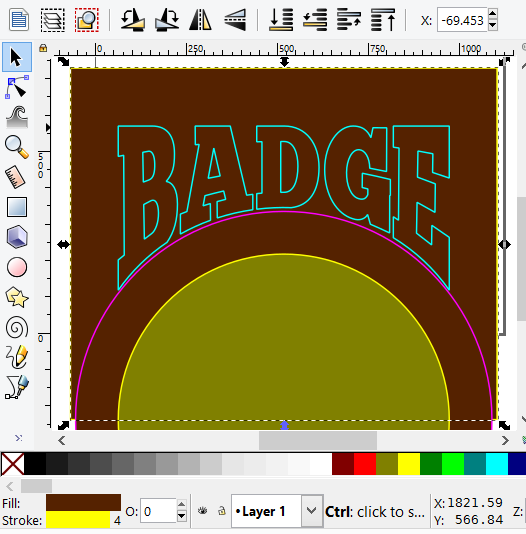Pick the maroon palette swatch
The width and height of the screenshot is (526, 534).
343,464
